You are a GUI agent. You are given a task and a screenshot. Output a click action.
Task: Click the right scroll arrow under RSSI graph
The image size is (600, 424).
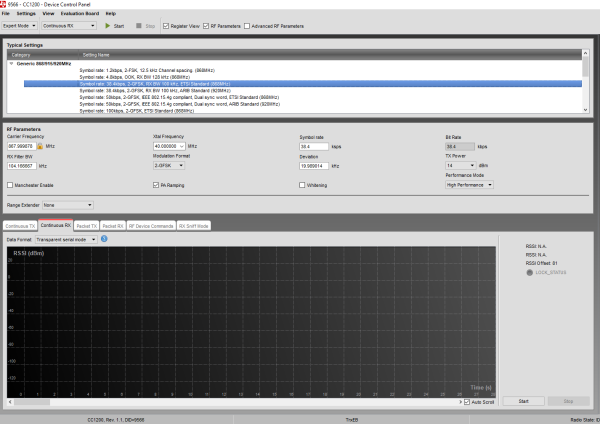tap(460, 402)
